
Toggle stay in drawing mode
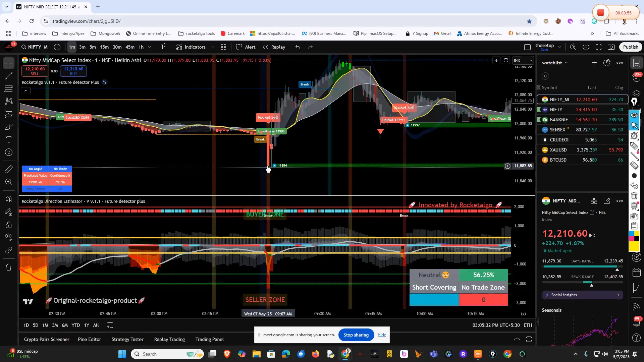coord(9,212)
